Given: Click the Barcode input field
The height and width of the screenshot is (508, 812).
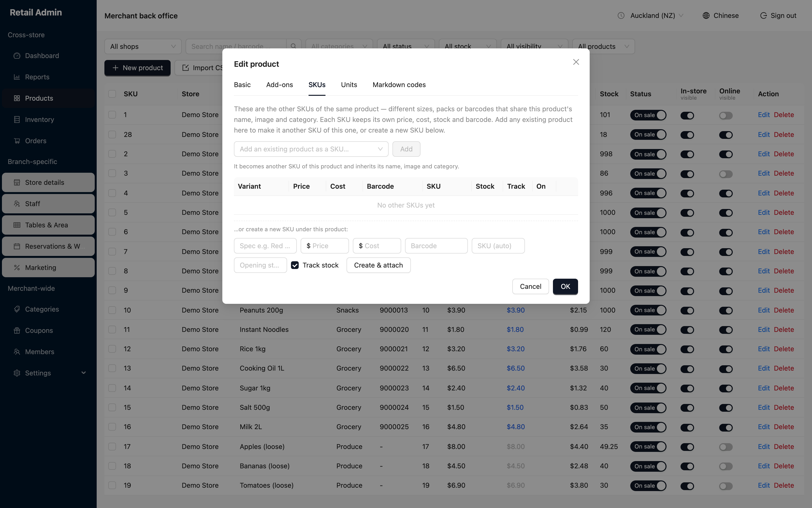Looking at the screenshot, I should pyautogui.click(x=436, y=246).
